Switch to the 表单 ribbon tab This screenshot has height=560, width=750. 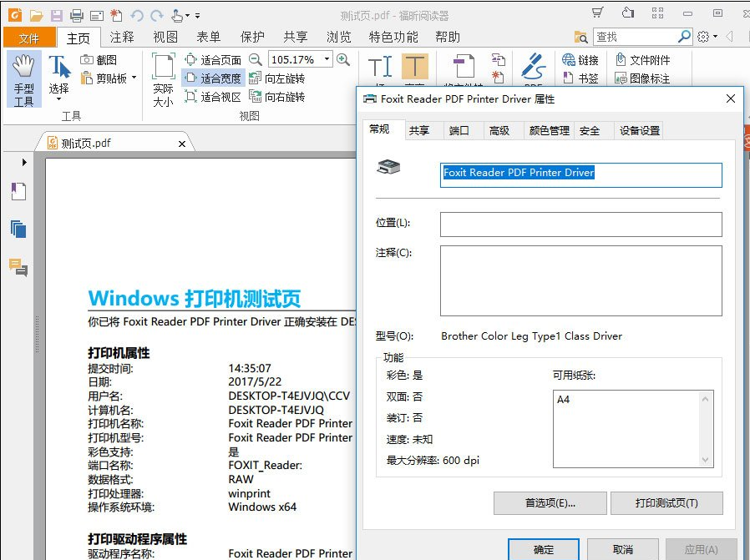209,38
